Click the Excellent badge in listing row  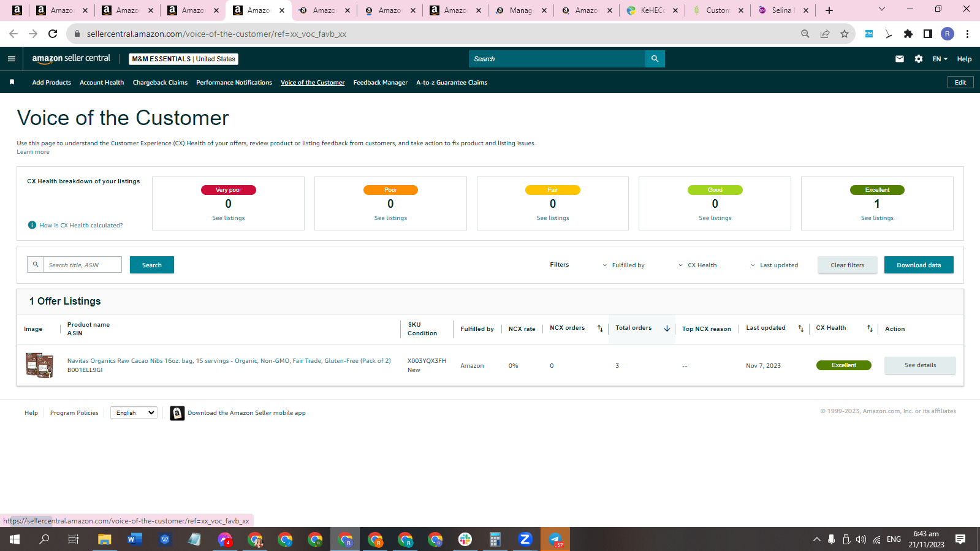pyautogui.click(x=843, y=365)
